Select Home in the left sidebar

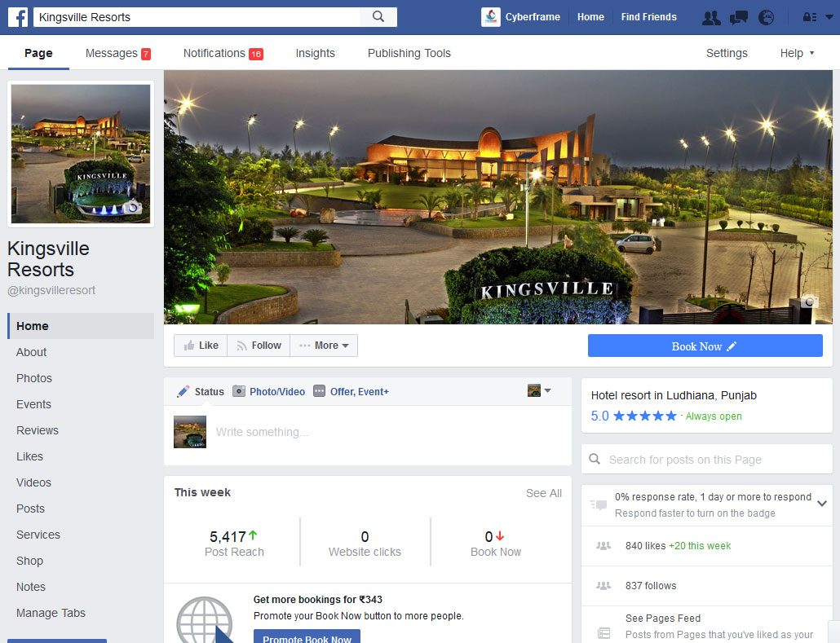tap(81, 326)
